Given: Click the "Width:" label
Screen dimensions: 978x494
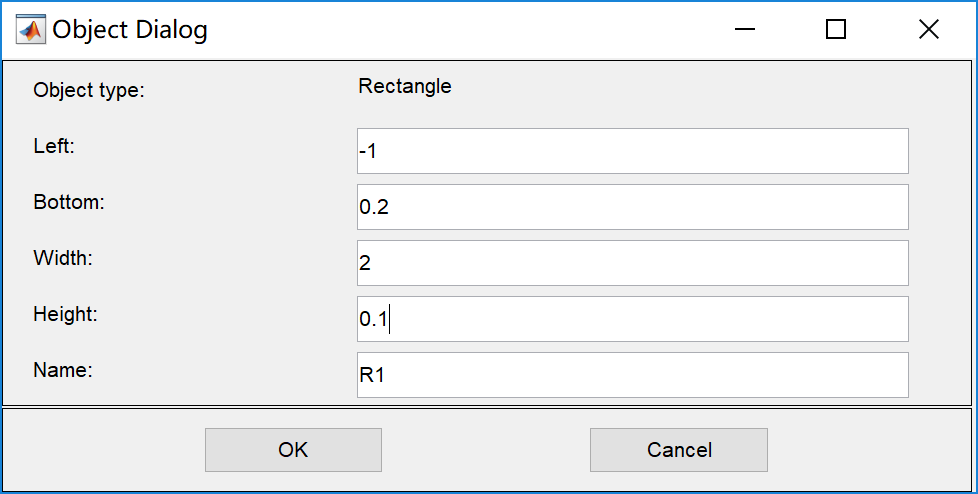Looking at the screenshot, I should [x=63, y=257].
